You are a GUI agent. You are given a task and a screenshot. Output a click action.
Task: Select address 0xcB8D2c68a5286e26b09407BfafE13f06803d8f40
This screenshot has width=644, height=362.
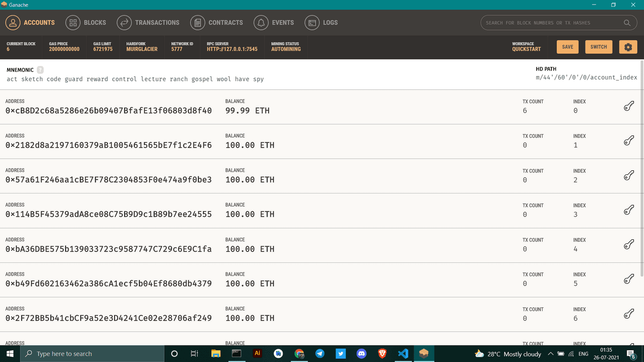pos(109,110)
